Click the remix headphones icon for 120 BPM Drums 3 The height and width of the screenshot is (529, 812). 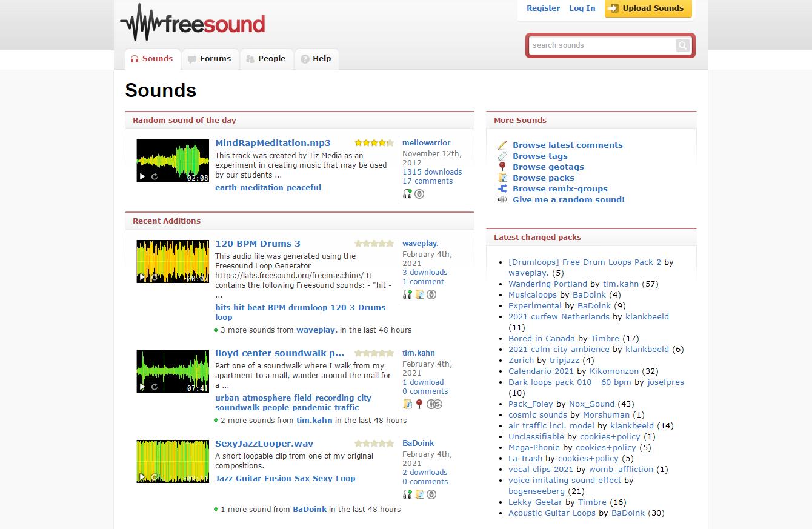pyautogui.click(x=408, y=294)
